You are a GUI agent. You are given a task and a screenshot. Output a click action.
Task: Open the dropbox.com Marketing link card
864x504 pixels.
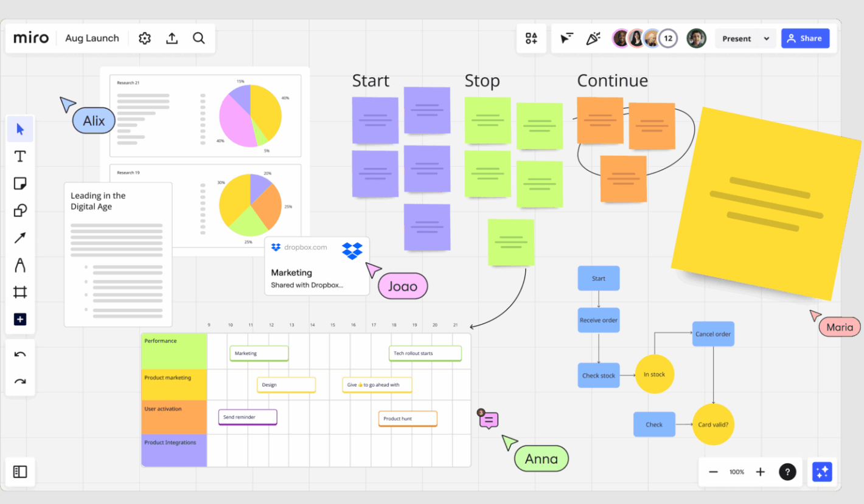(x=316, y=266)
